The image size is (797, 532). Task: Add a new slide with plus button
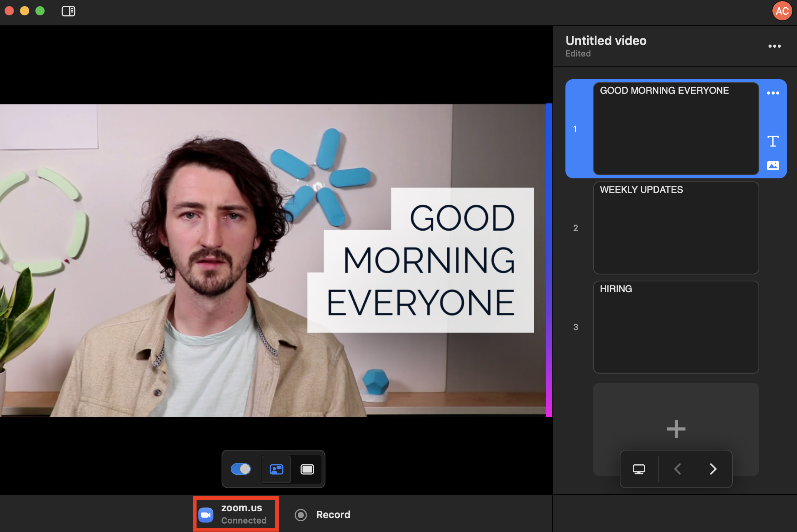pyautogui.click(x=676, y=429)
